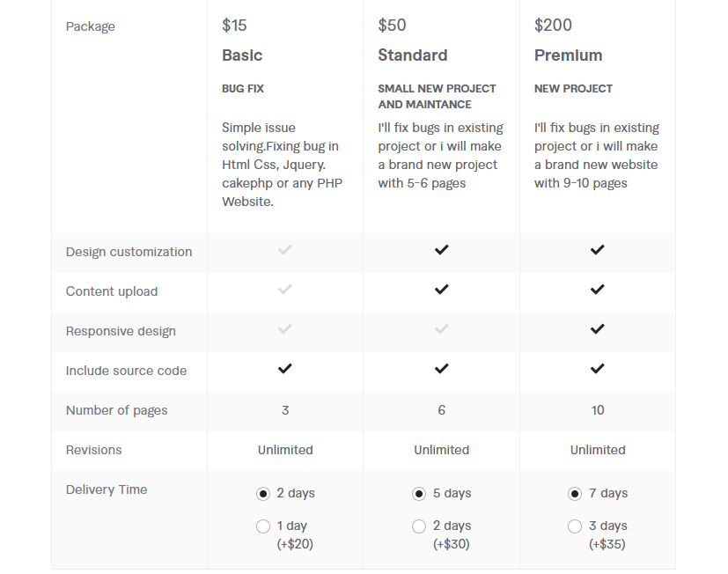
Task: Choose Basic 1 day delivery (+$20)
Action: coord(263,526)
